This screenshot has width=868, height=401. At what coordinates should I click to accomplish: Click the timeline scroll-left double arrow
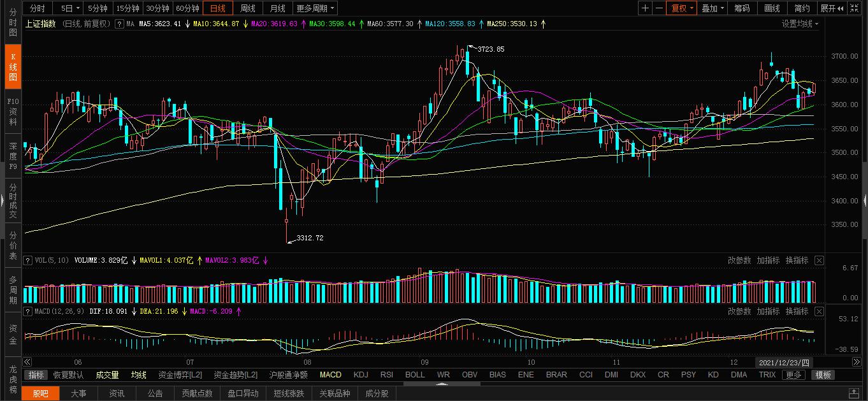coord(27,362)
